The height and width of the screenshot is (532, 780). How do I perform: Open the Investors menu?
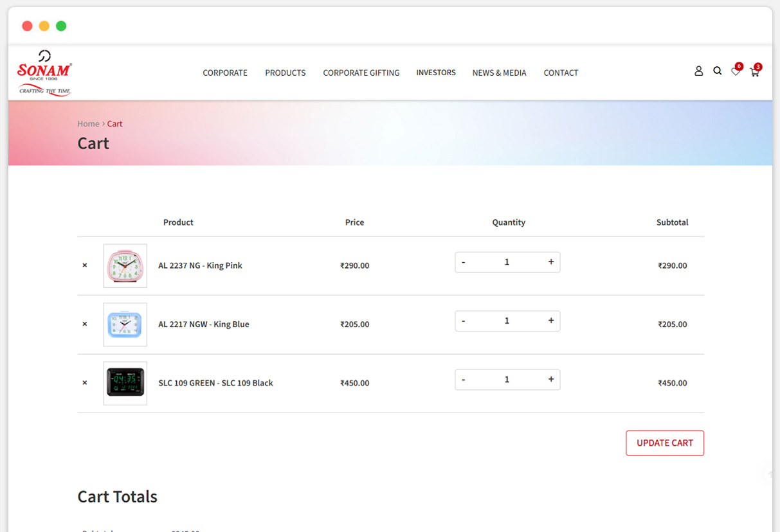coord(436,73)
